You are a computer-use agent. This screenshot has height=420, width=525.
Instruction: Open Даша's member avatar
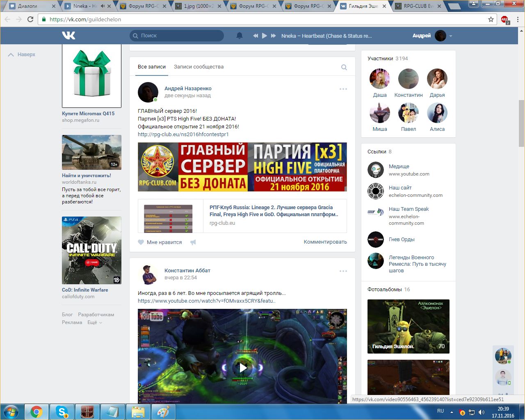click(380, 79)
